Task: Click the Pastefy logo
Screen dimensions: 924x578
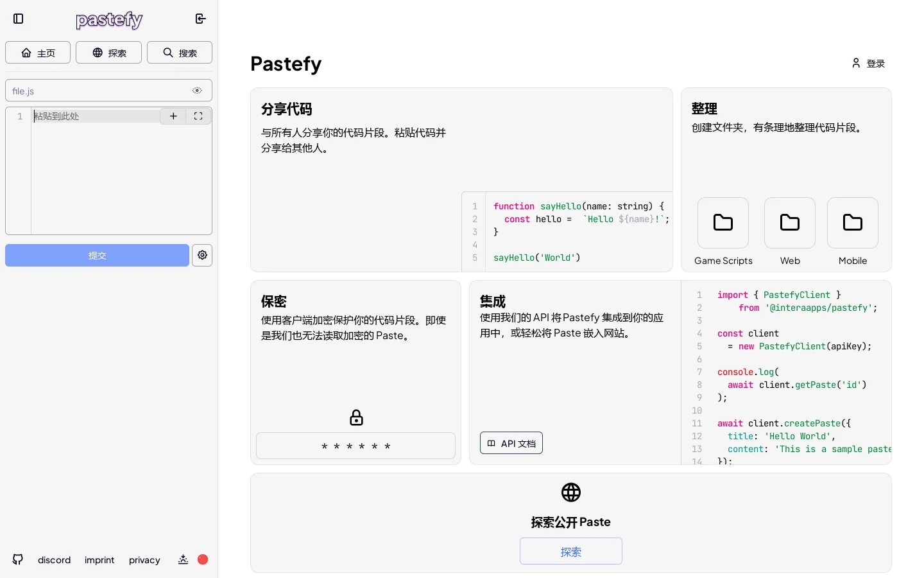Action: 109,20
